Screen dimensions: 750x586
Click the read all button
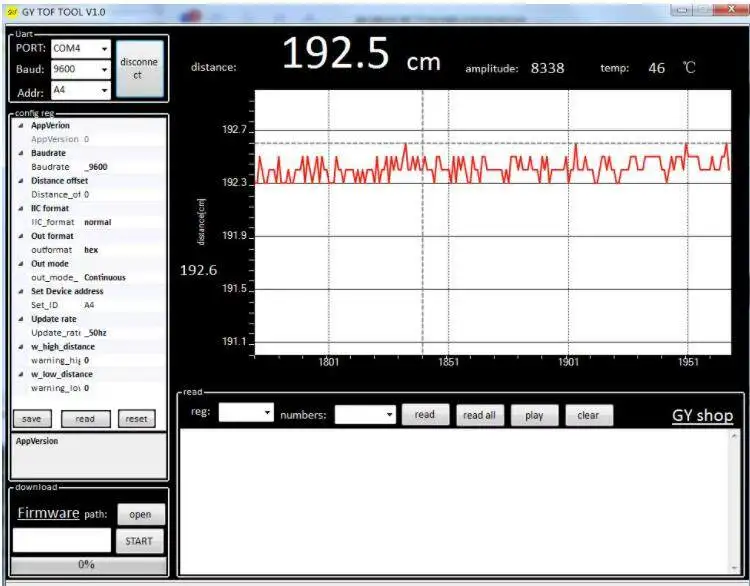pos(479,415)
